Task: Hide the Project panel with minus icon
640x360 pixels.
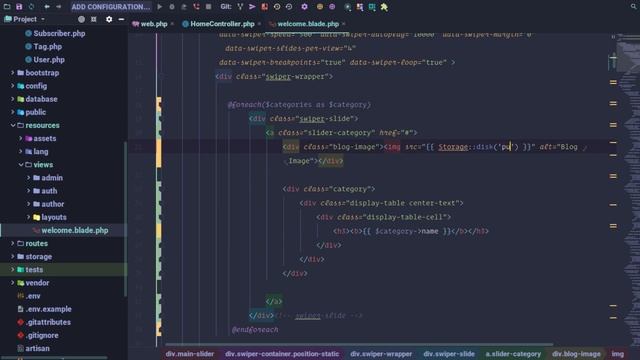Action: [121, 19]
